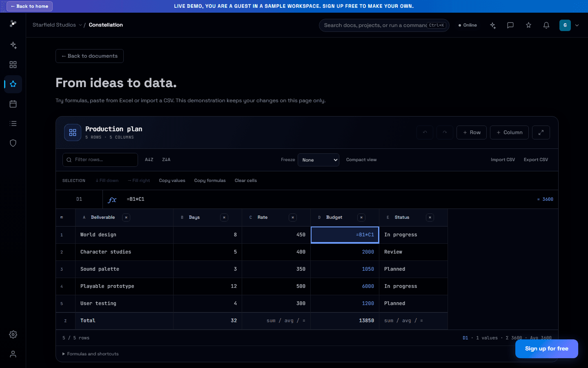
Task: Click Export CSV
Action: 536,160
